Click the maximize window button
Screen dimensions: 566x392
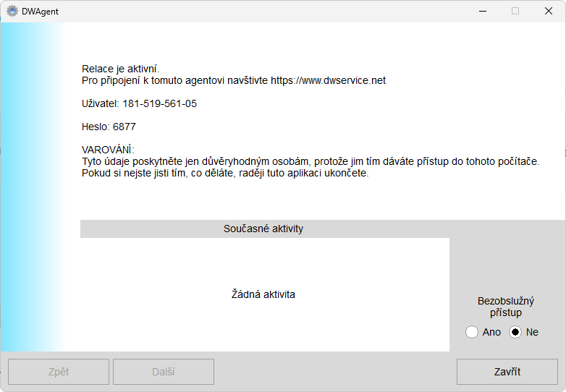click(515, 11)
